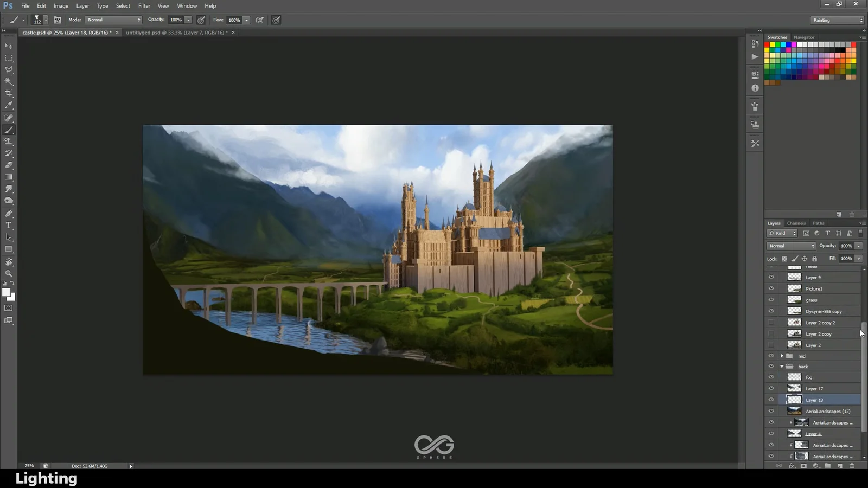Select the Zoom tool
This screenshot has width=868, height=488.
click(9, 274)
